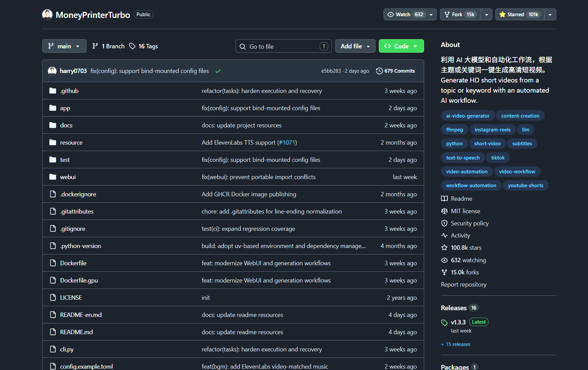Open the main branch switcher dropdown

tap(64, 46)
